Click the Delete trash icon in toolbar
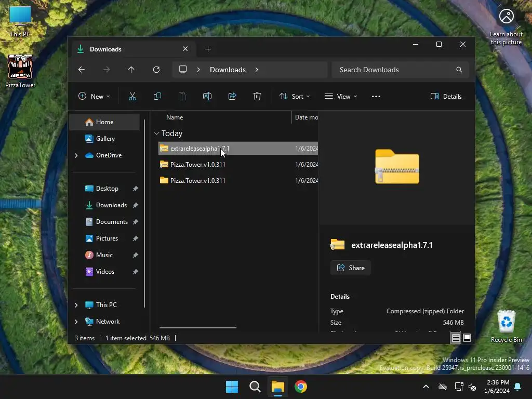The image size is (532, 399). click(257, 96)
